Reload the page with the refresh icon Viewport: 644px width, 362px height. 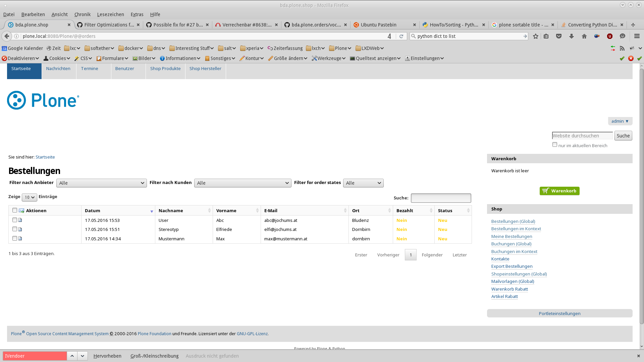click(x=401, y=36)
